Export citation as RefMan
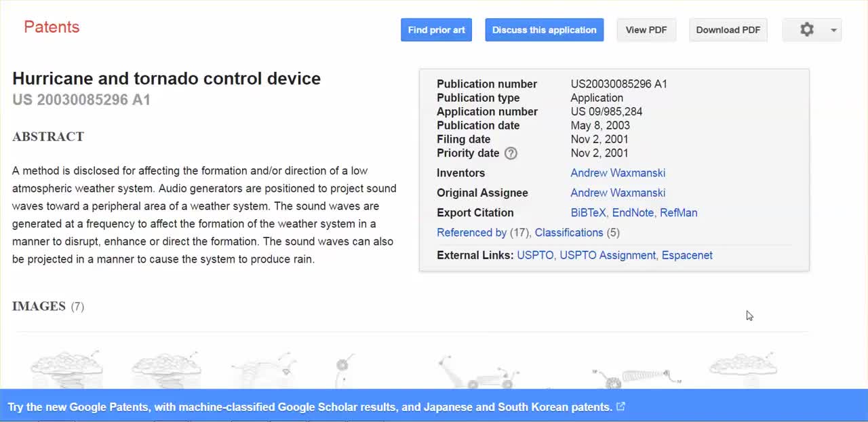 coord(678,212)
